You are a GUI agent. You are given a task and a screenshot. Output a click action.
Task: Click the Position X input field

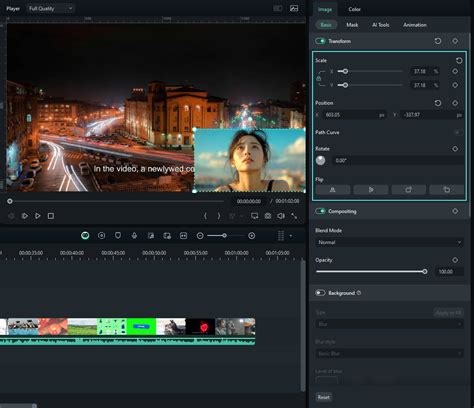click(x=355, y=115)
